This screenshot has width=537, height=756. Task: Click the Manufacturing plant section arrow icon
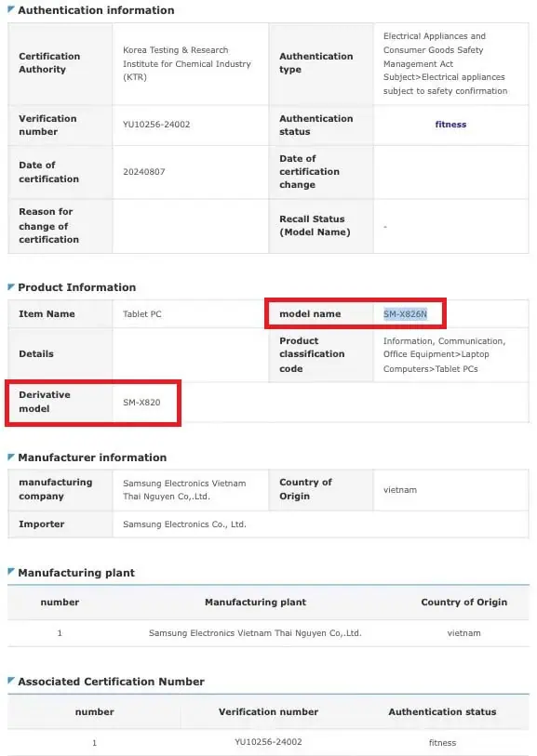11,572
